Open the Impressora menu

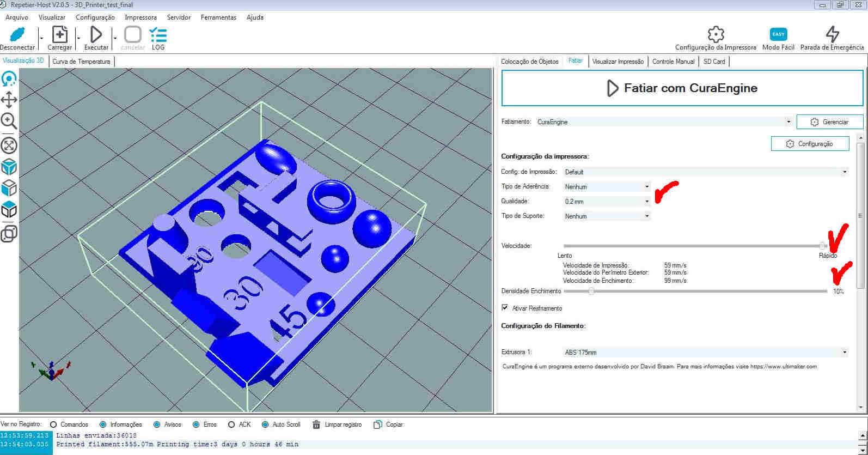140,17
